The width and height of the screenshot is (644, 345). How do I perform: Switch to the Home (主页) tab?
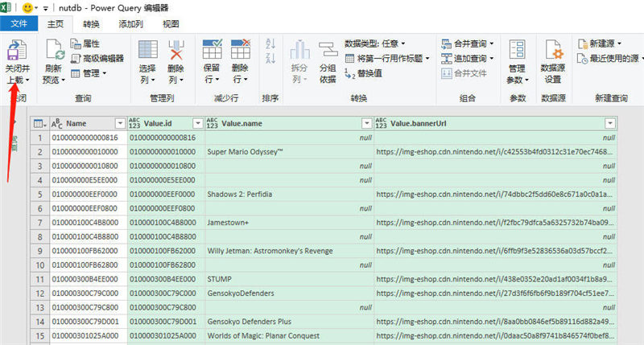point(56,24)
